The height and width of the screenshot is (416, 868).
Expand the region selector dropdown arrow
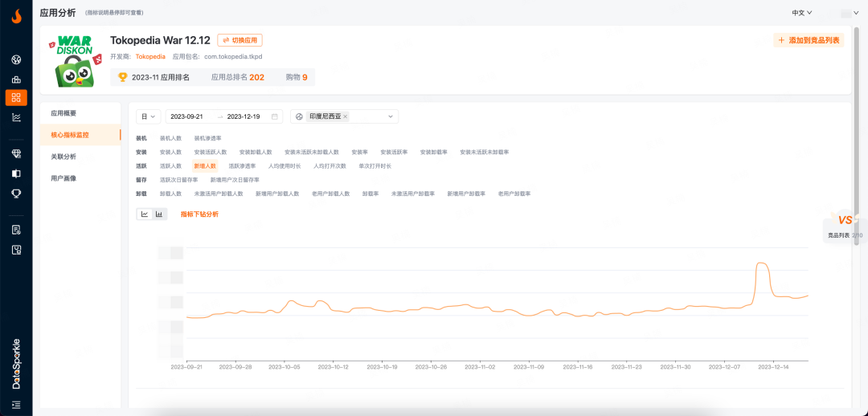click(391, 116)
